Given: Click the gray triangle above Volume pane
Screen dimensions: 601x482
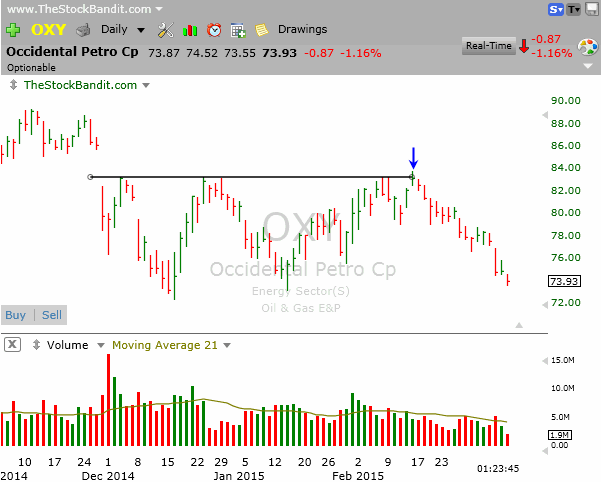Looking at the screenshot, I should [519, 325].
